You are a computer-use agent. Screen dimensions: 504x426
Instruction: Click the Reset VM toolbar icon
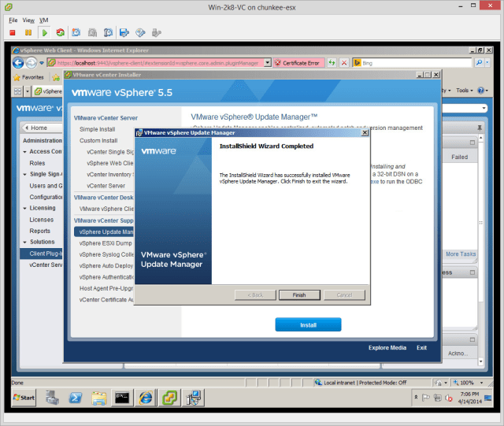60,32
